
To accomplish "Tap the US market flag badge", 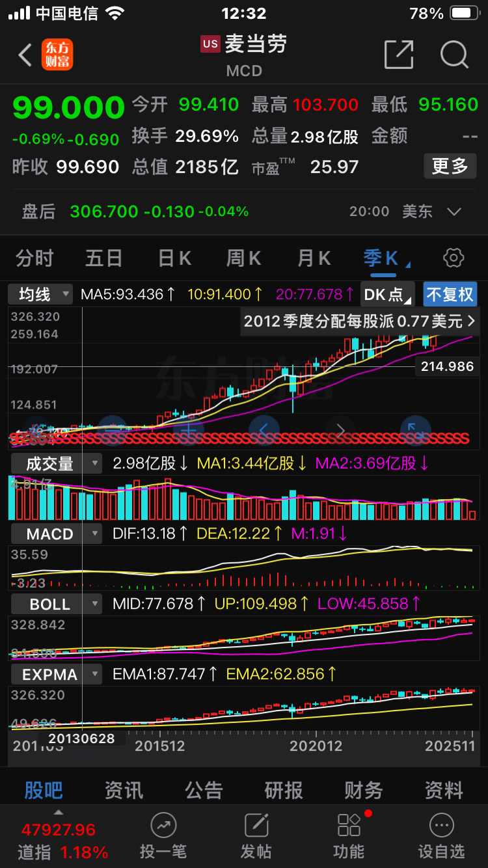I will tap(210, 44).
